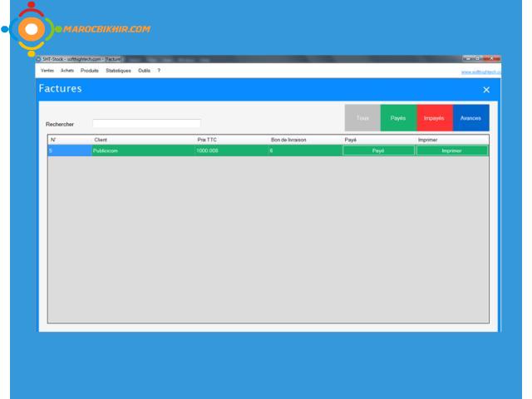Close the Factures panel with X
The image size is (532, 399).
pyautogui.click(x=486, y=90)
